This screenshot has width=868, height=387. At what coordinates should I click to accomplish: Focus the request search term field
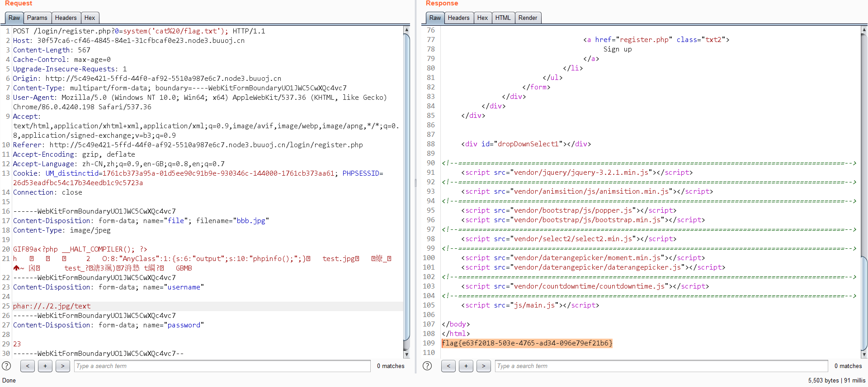tap(222, 366)
